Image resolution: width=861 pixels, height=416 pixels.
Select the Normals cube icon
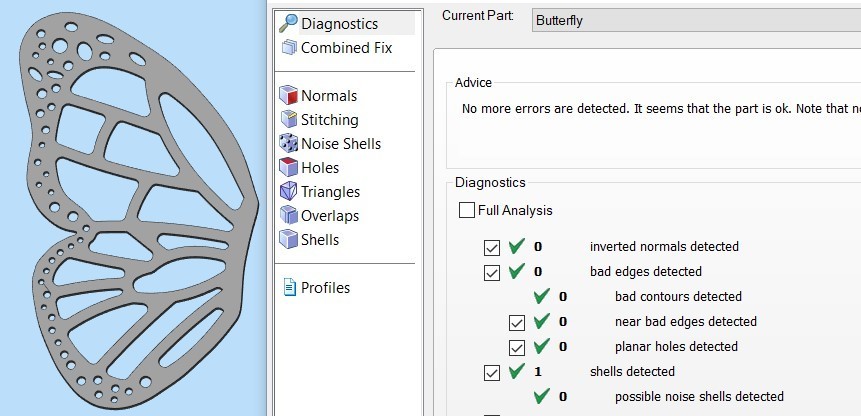coord(288,96)
